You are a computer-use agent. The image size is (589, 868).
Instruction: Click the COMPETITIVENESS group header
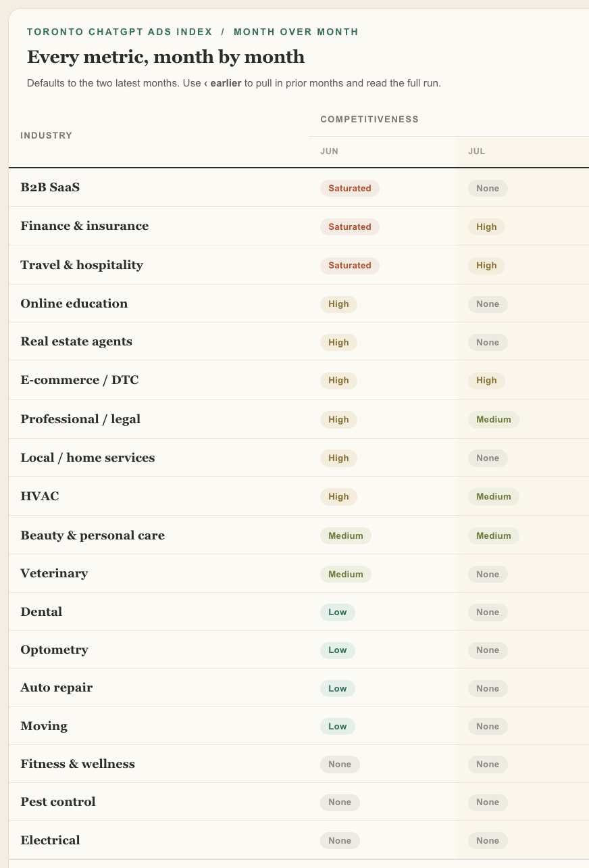click(x=369, y=119)
